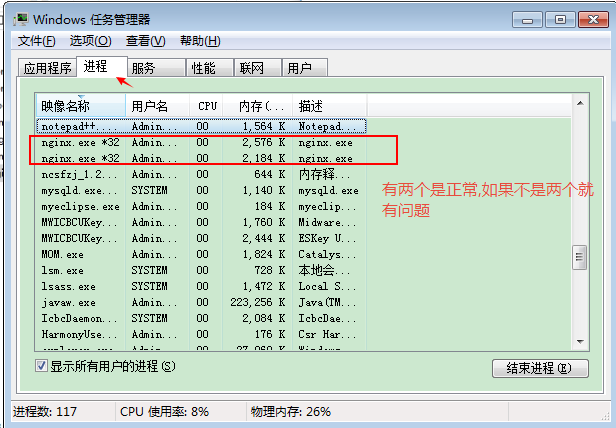Select the notepad++ process row
The width and height of the screenshot is (616, 428).
click(201, 126)
